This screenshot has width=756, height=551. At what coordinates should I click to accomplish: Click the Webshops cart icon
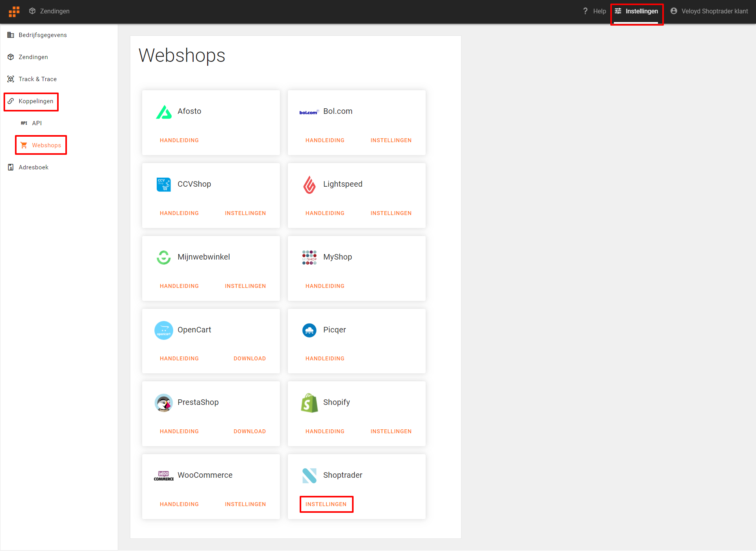tap(24, 145)
